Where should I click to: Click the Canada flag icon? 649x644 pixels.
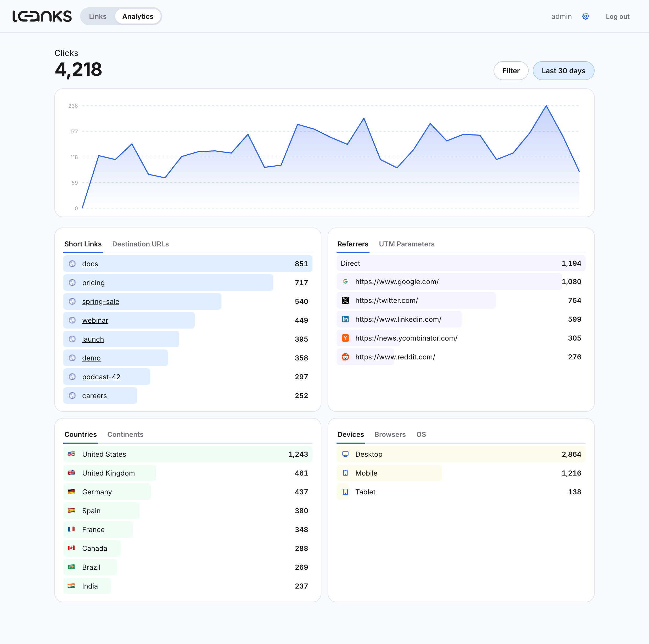point(71,548)
